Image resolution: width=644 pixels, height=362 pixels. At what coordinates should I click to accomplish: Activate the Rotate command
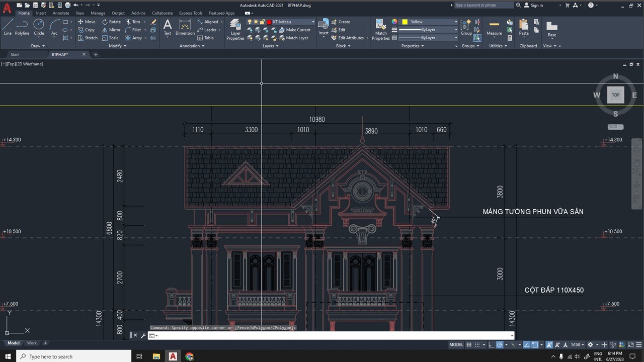(111, 22)
